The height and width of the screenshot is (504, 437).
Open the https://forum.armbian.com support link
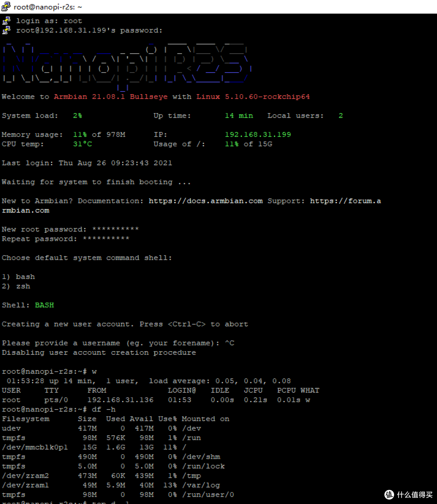[345, 200]
